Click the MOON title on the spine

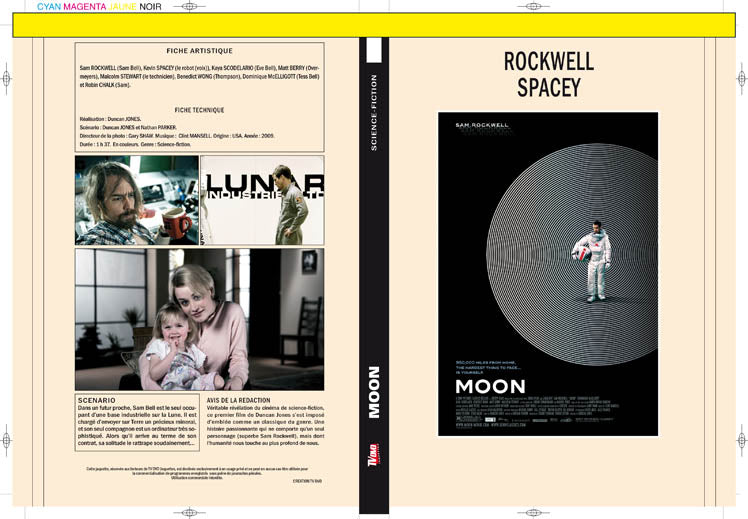[374, 392]
